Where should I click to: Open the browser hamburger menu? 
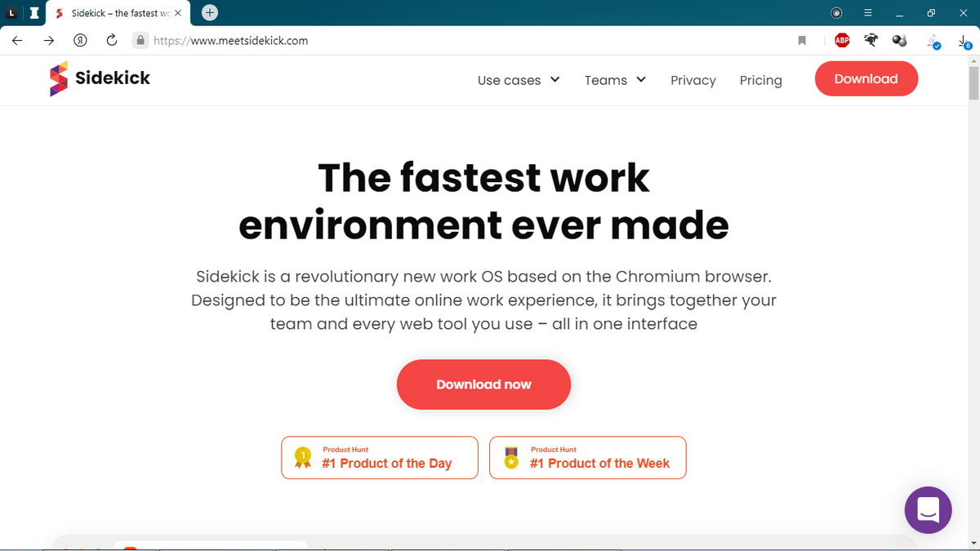[x=868, y=13]
